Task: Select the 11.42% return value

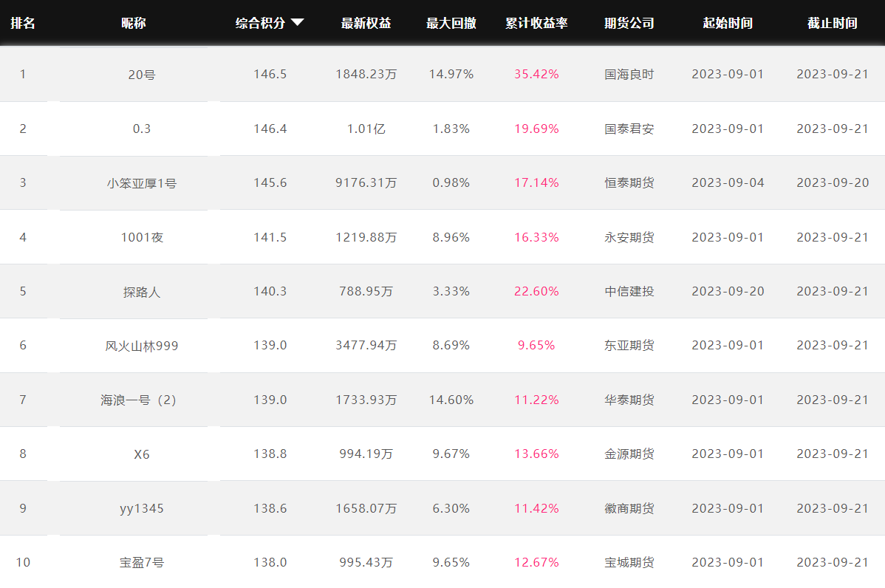Action: [x=536, y=508]
